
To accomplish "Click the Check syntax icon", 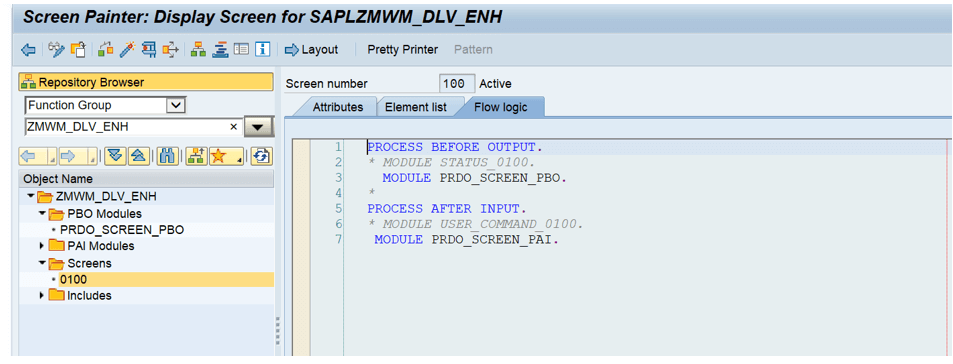I will tap(105, 50).
